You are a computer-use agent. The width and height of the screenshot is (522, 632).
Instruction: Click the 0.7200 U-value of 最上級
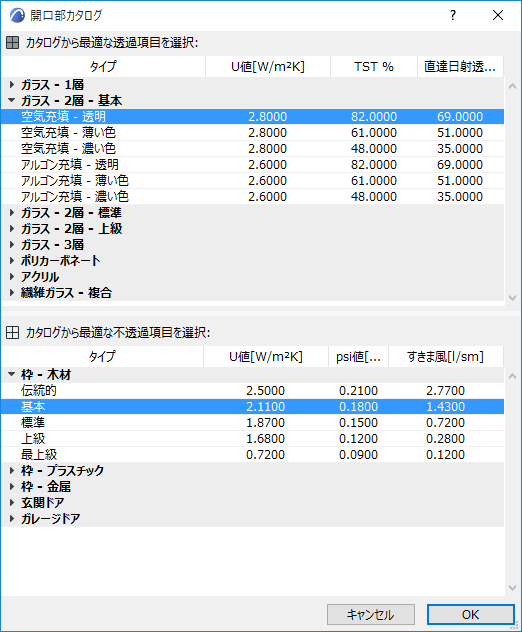266,455
